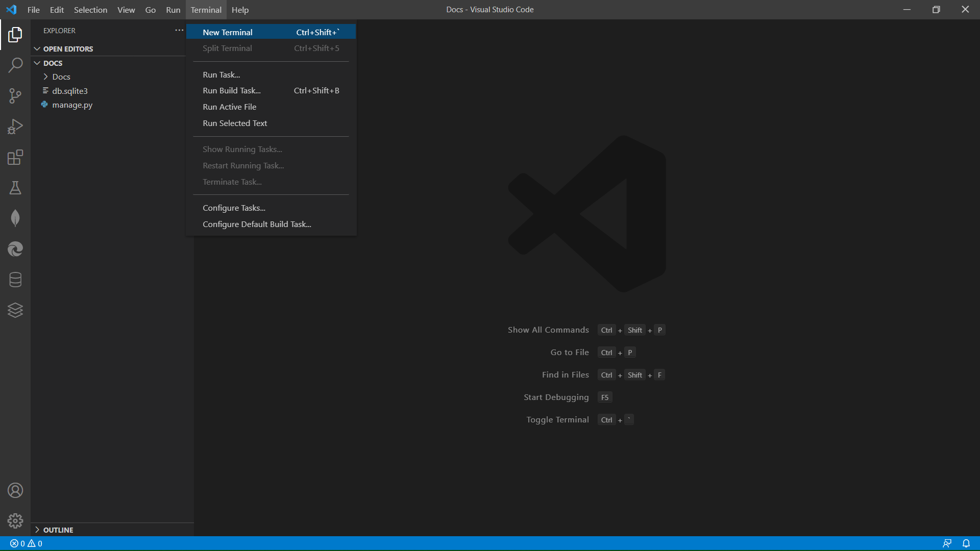Open Run and Debug view
Screen dimensions: 980x551
click(15, 127)
